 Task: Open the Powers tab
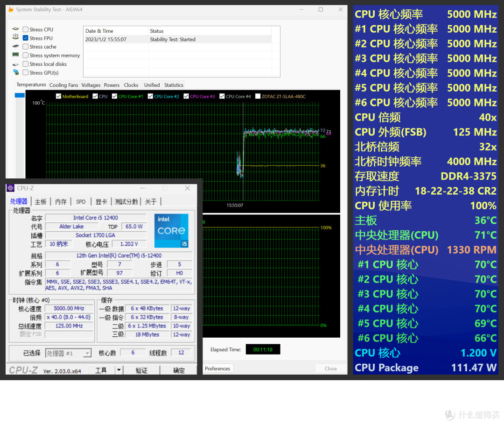[x=112, y=85]
